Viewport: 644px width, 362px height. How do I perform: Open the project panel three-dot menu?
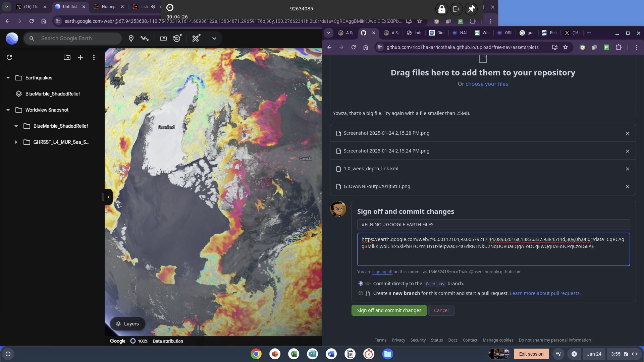94,57
